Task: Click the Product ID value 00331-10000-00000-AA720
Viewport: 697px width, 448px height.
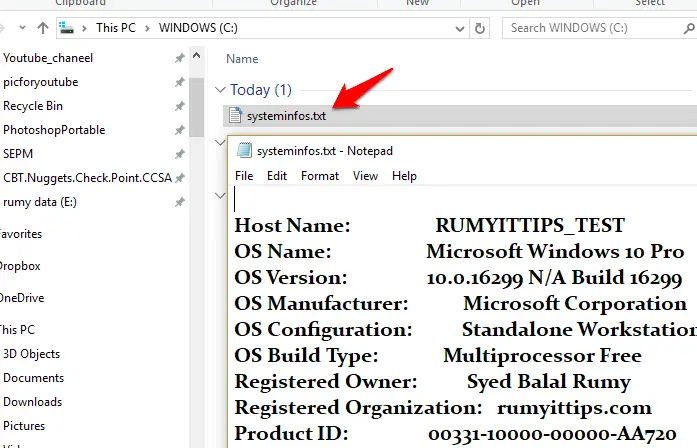Action: click(553, 434)
